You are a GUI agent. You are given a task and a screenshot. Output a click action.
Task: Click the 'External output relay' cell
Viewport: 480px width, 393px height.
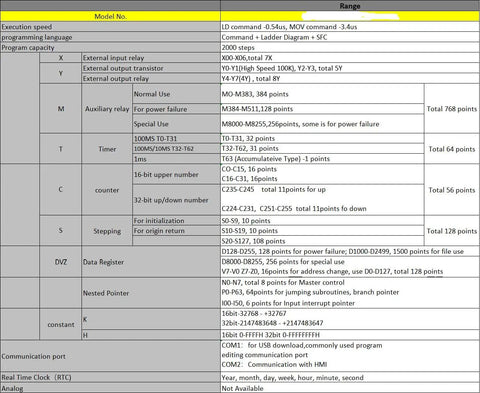click(151, 79)
